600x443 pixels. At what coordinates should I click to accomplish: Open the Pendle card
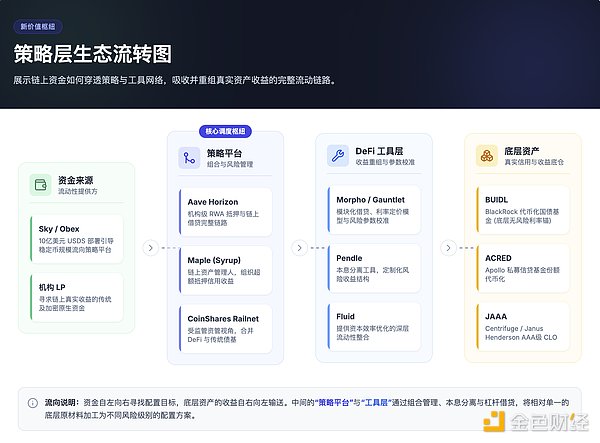(374, 270)
